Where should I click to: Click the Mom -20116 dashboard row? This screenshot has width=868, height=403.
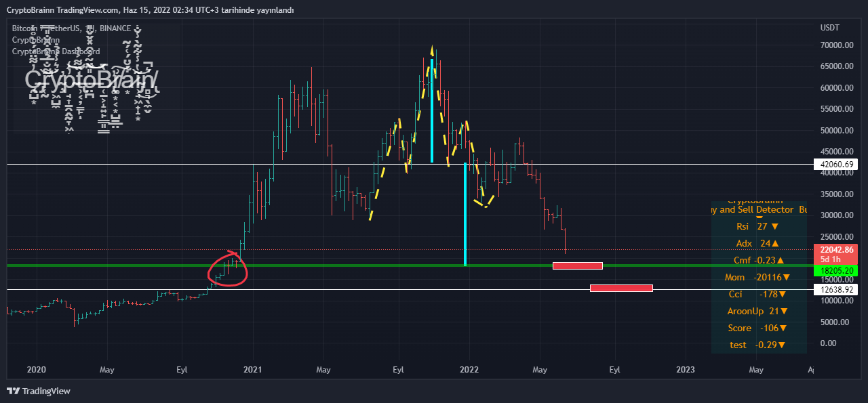click(758, 277)
